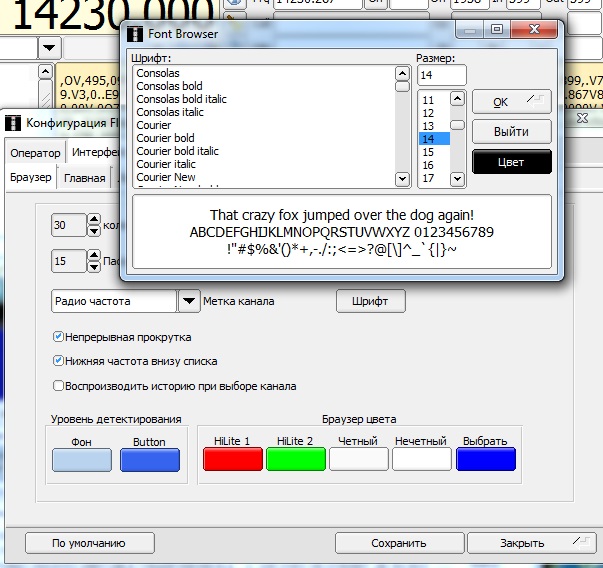Select font size 16 in size list
This screenshot has width=603, height=568.
click(x=428, y=165)
